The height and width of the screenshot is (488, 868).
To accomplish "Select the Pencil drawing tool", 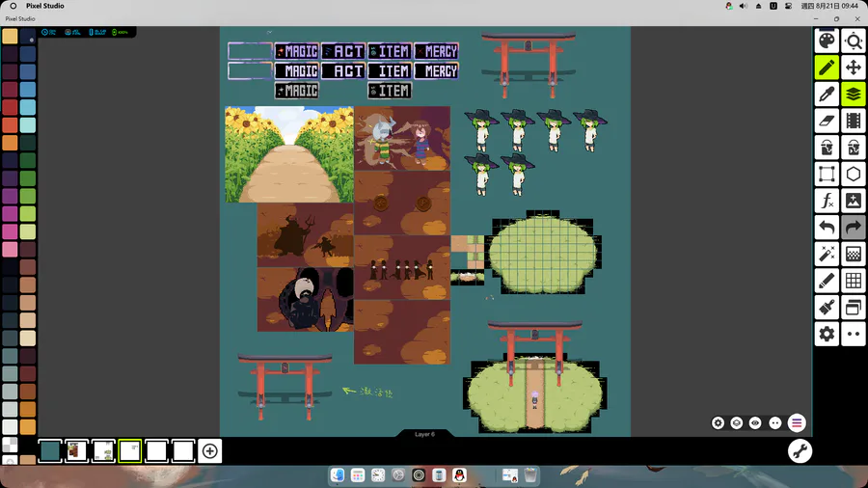I will [x=827, y=68].
